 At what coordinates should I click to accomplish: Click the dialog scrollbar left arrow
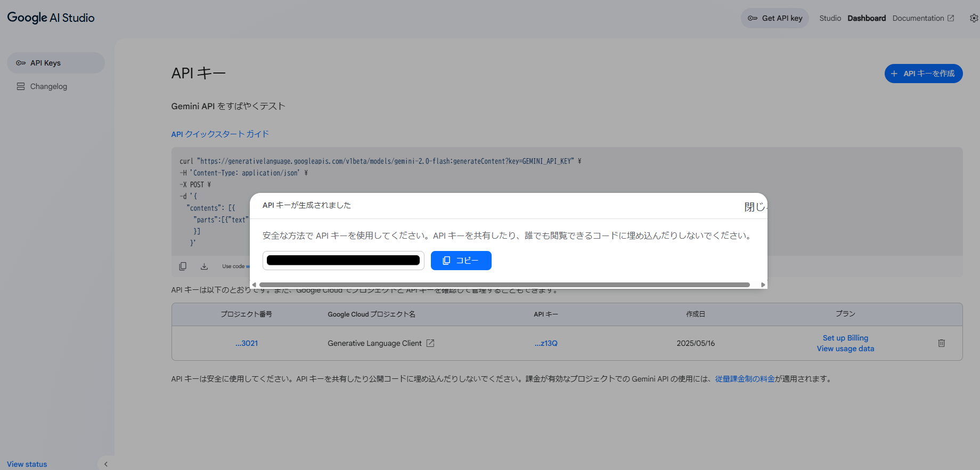[254, 285]
